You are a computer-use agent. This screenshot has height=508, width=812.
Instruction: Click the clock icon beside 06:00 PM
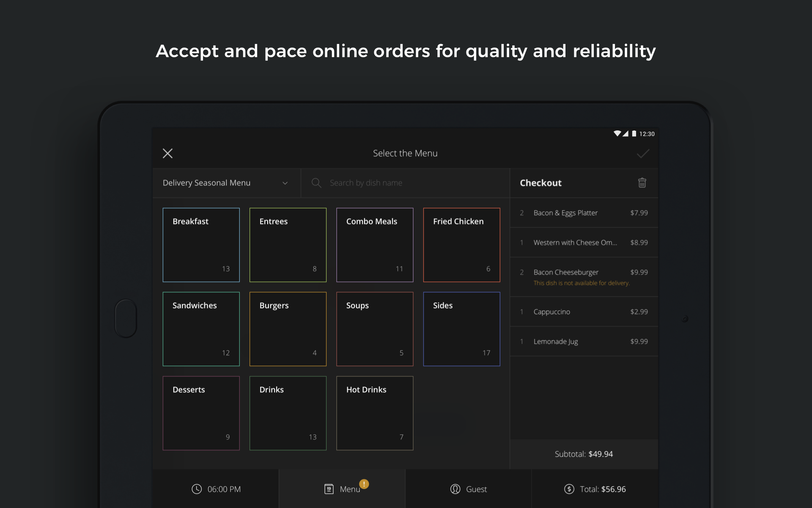[x=197, y=489]
